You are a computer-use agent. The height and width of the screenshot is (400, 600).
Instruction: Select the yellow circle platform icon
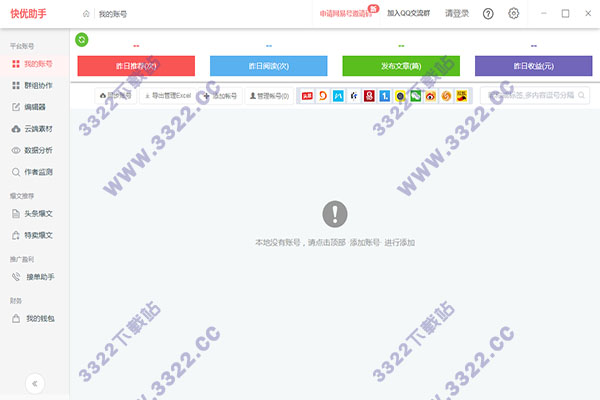click(x=400, y=96)
